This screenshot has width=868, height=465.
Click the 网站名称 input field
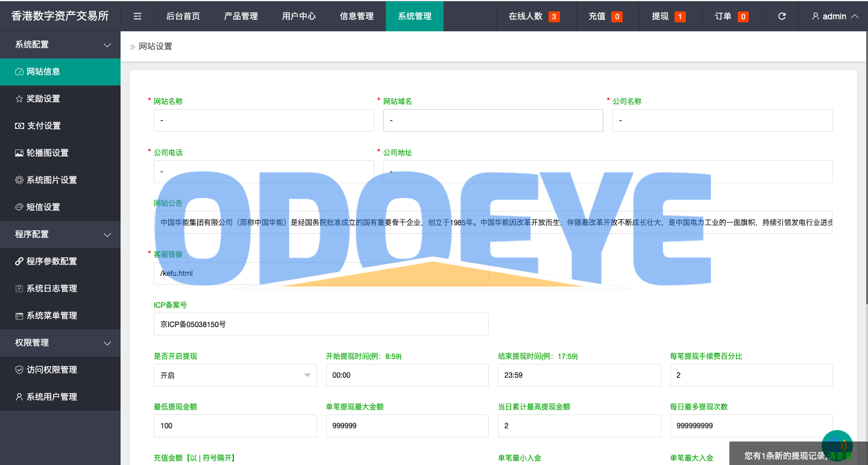(x=264, y=120)
